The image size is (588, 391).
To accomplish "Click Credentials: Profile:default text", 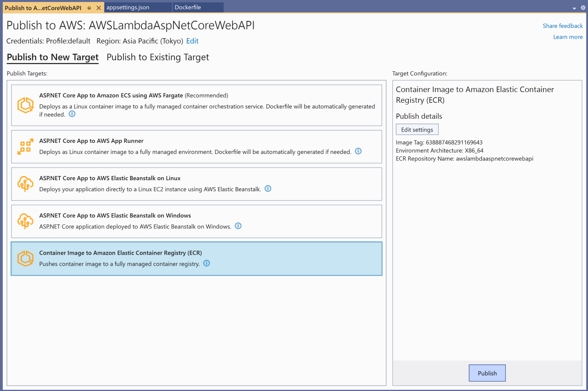I will coord(49,41).
